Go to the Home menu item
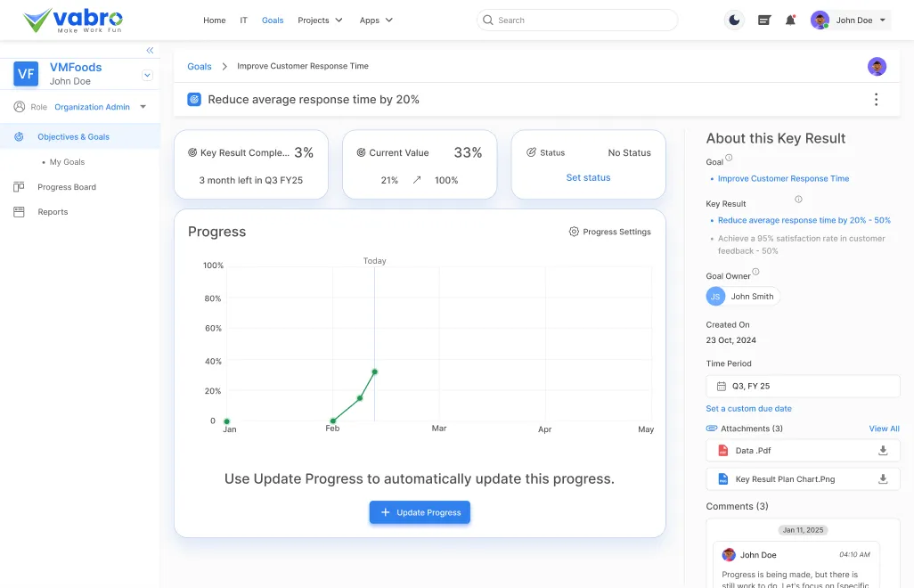Screen dimensions: 914x588 (x=214, y=20)
